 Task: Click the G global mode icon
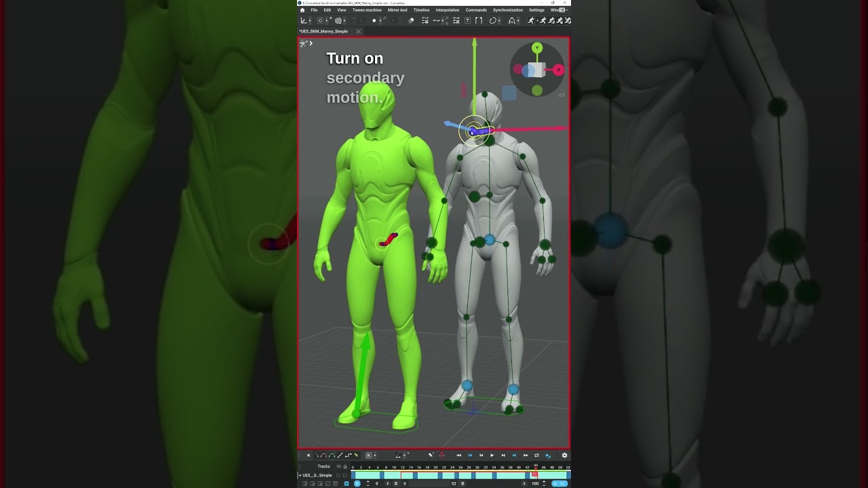[x=320, y=20]
